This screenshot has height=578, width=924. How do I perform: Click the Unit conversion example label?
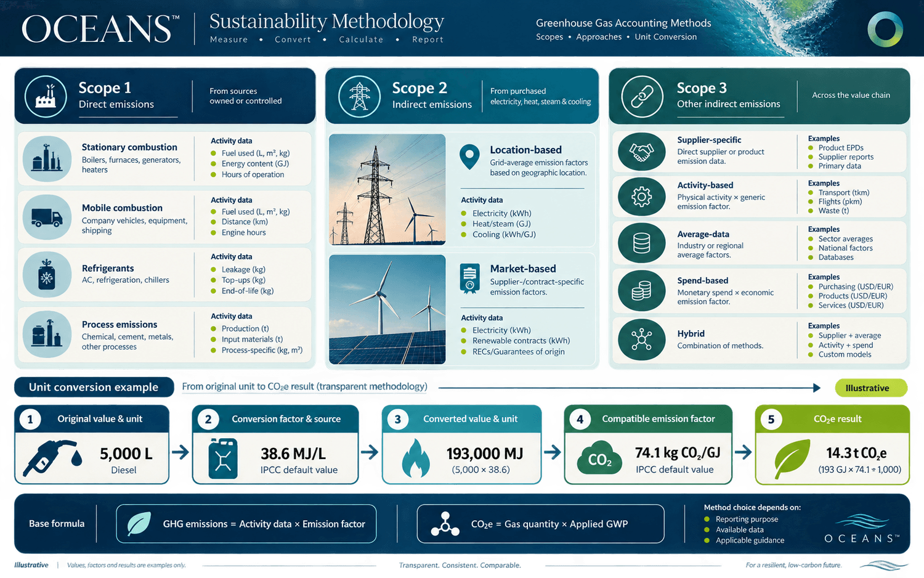[94, 387]
